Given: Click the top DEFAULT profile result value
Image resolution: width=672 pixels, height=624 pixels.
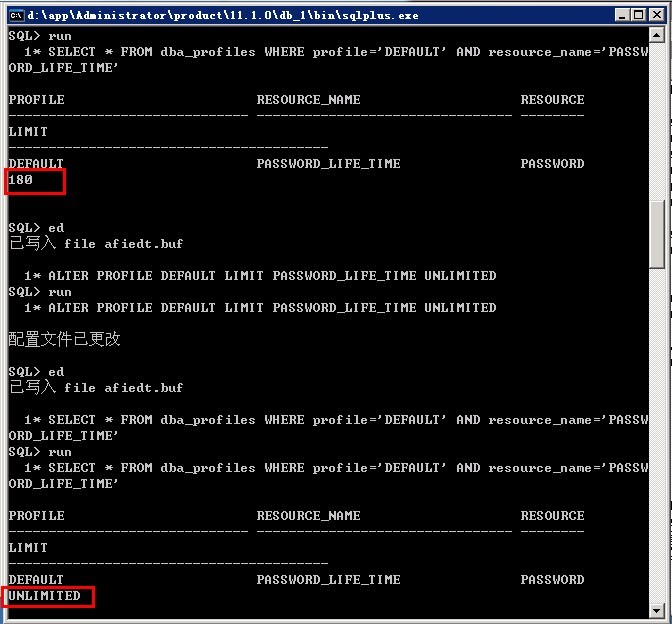Looking at the screenshot, I should (x=36, y=164).
